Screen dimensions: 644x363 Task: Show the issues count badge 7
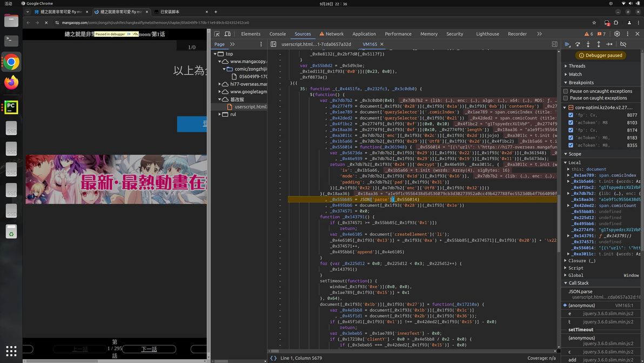click(602, 34)
